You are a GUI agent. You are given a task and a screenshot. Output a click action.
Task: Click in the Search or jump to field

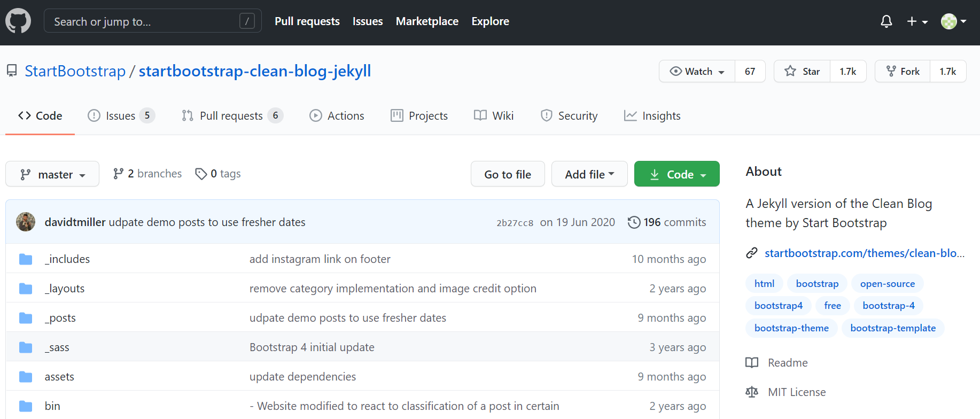pos(153,21)
